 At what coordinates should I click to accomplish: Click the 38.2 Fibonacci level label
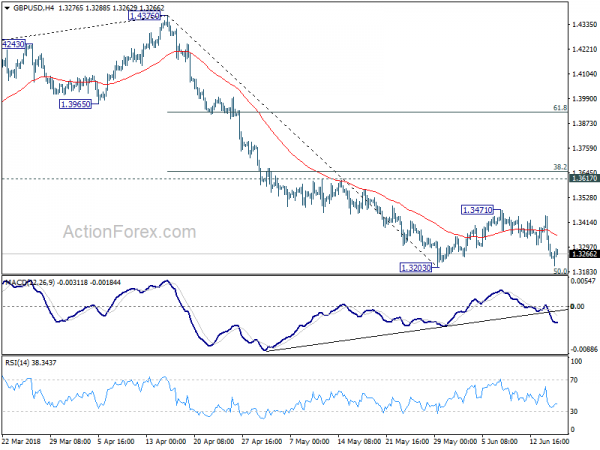pyautogui.click(x=560, y=167)
